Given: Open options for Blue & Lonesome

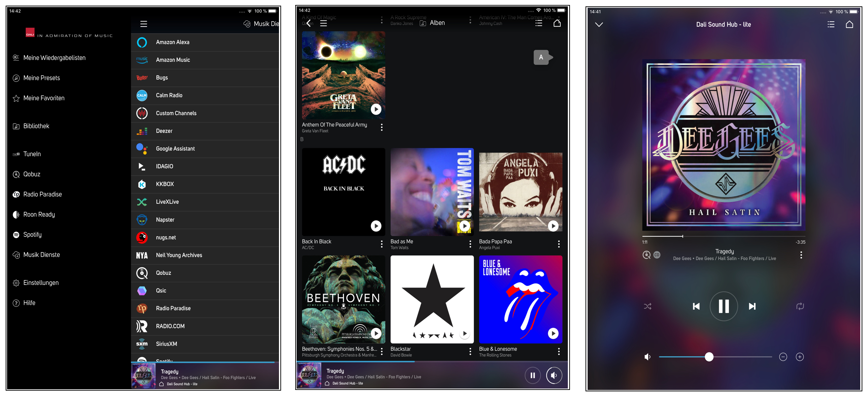Looking at the screenshot, I should (559, 351).
